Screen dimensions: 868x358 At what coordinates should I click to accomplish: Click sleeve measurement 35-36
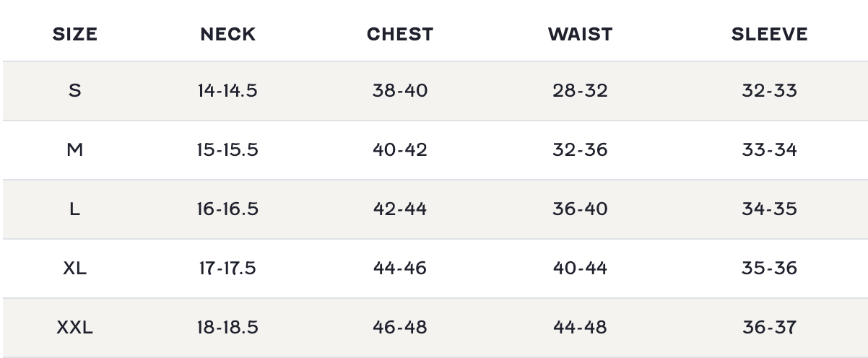[x=769, y=268]
